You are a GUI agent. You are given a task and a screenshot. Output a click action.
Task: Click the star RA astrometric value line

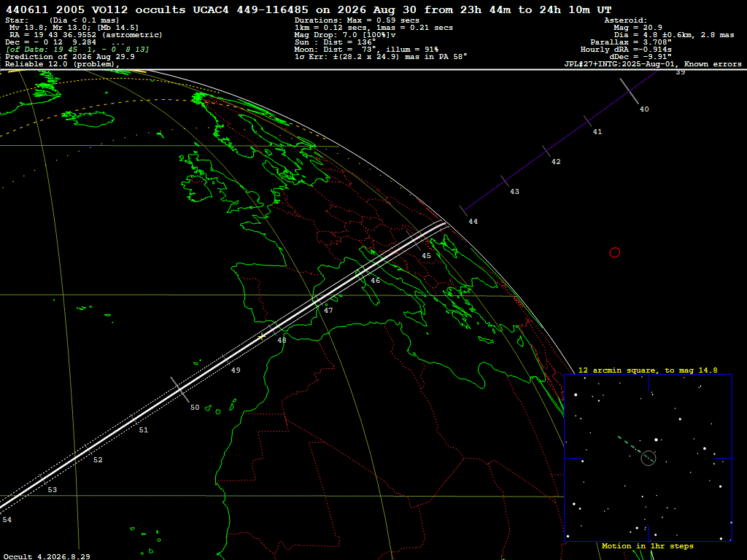pos(86,35)
